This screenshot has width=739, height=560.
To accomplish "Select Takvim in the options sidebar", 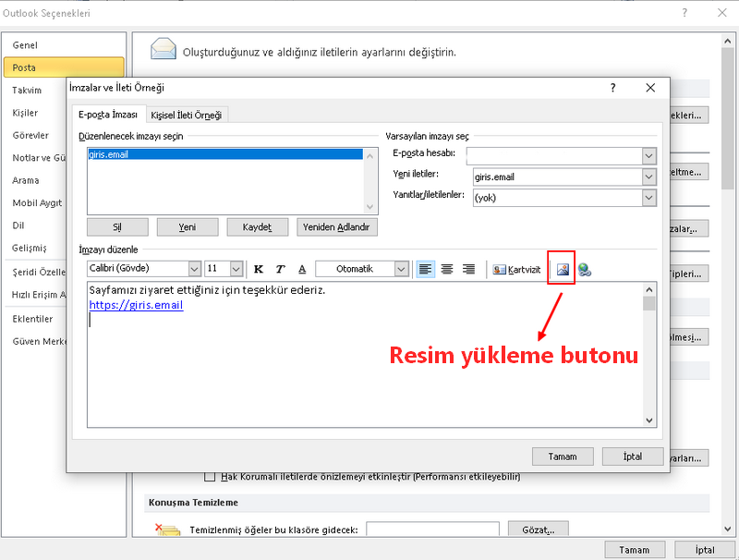I will tap(27, 91).
